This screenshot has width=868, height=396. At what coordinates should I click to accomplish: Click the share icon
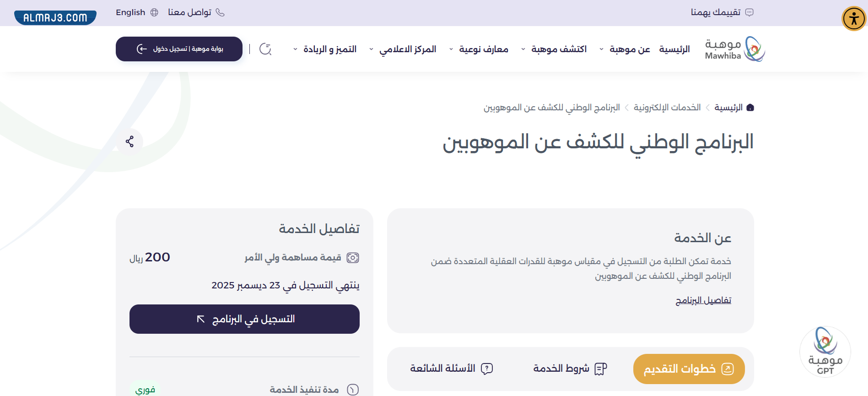coord(130,141)
